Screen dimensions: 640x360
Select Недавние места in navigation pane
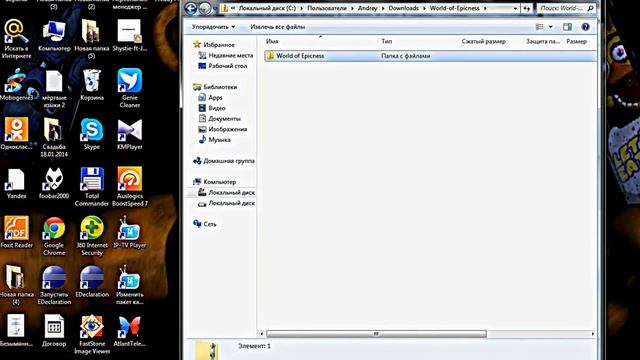pyautogui.click(x=226, y=55)
